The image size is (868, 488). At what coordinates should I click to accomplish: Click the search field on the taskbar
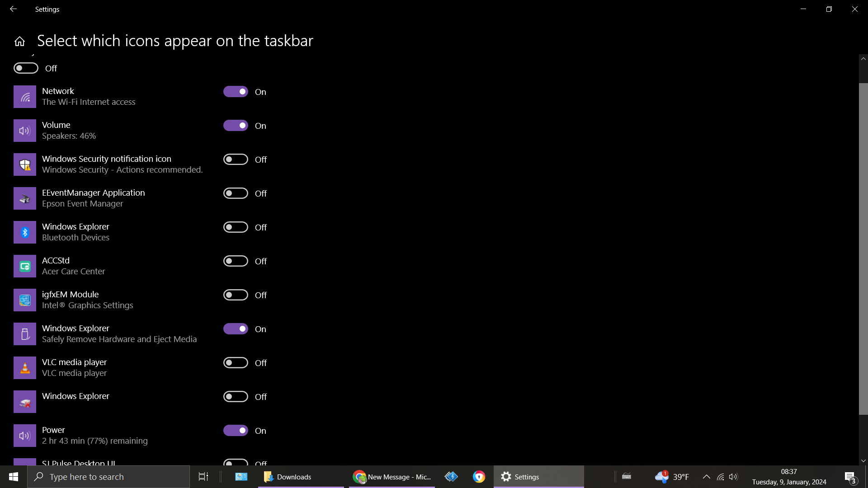108,476
